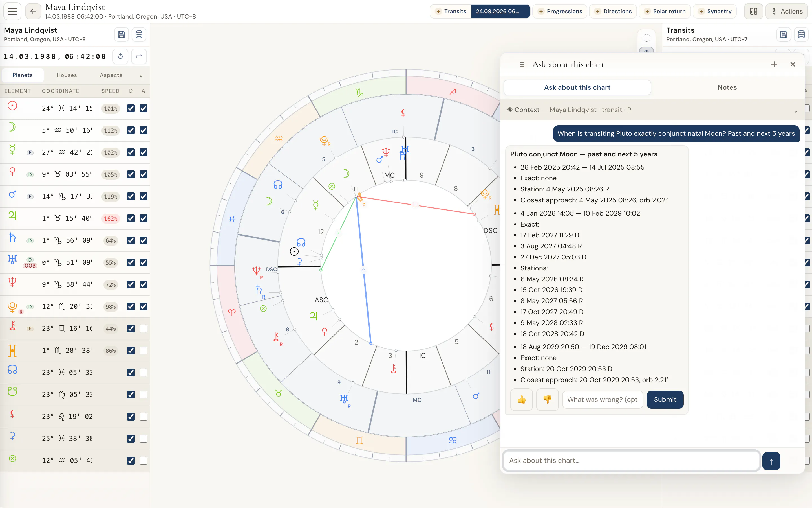Switch to the Aspects tab
The height and width of the screenshot is (508, 812).
[111, 75]
